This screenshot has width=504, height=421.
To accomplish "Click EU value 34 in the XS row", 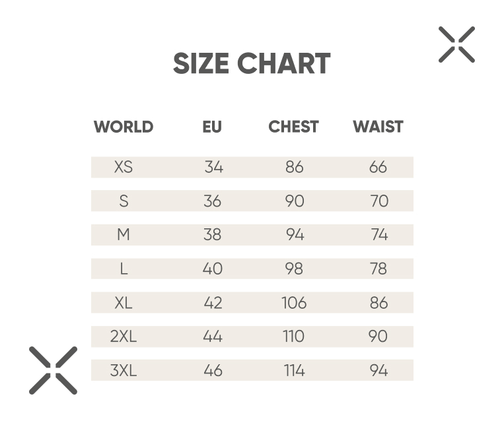I will (x=214, y=167).
